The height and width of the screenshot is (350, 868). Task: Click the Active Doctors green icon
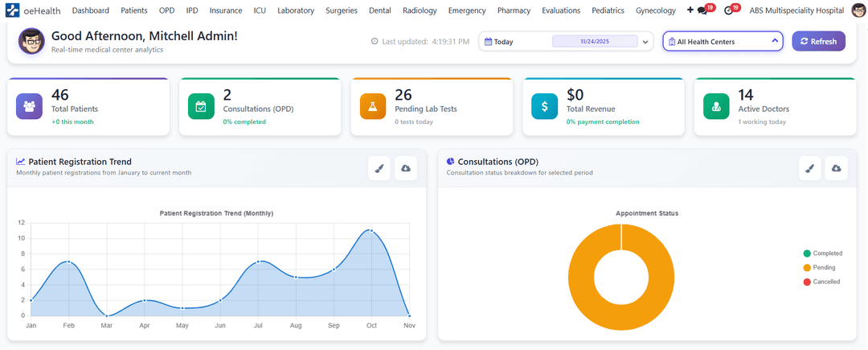pyautogui.click(x=716, y=106)
